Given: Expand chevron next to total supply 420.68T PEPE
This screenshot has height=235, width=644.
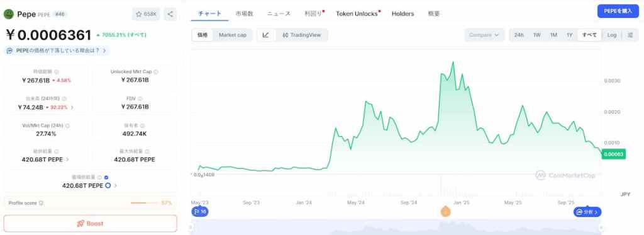Looking at the screenshot, I should 67,159.
